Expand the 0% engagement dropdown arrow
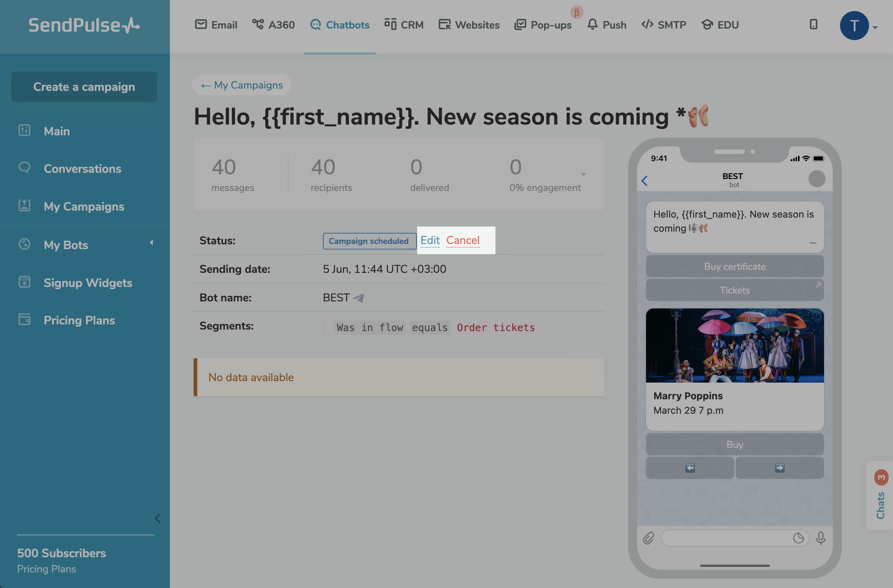Viewport: 893px width, 588px height. coord(583,175)
